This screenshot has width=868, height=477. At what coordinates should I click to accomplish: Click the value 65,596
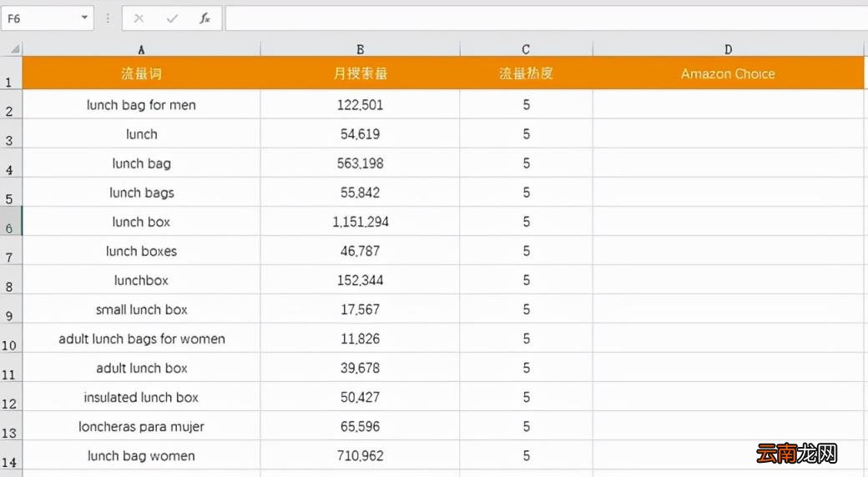point(360,427)
